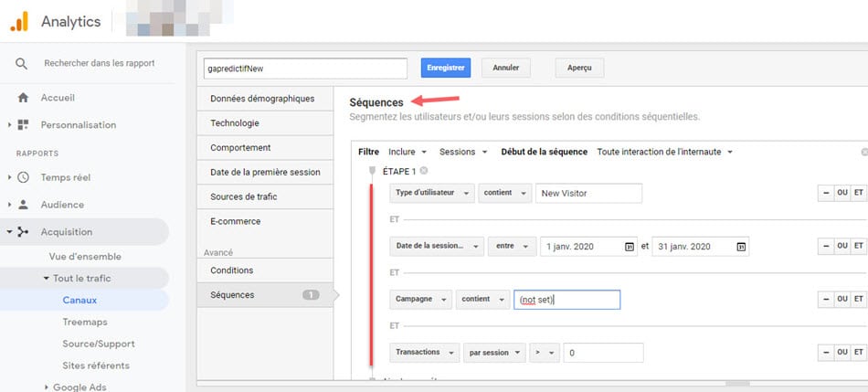868x392 pixels.
Task: Open the Sites référents report
Action: point(96,366)
